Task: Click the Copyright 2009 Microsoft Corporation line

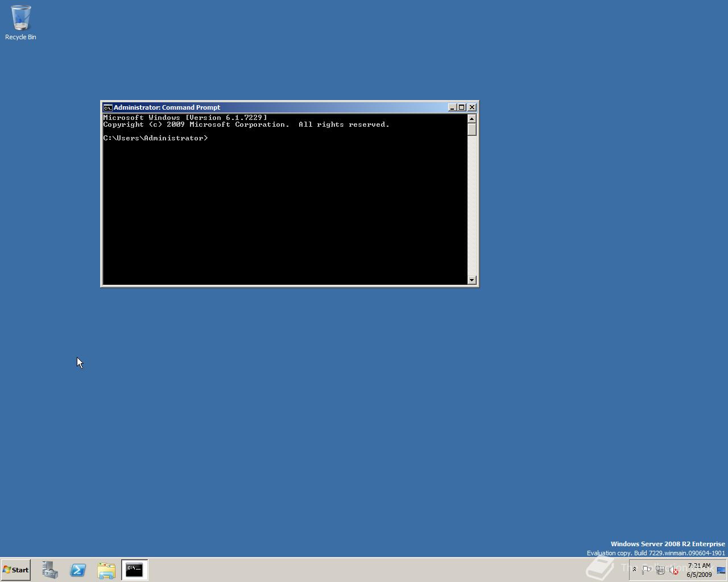Action: pyautogui.click(x=246, y=124)
